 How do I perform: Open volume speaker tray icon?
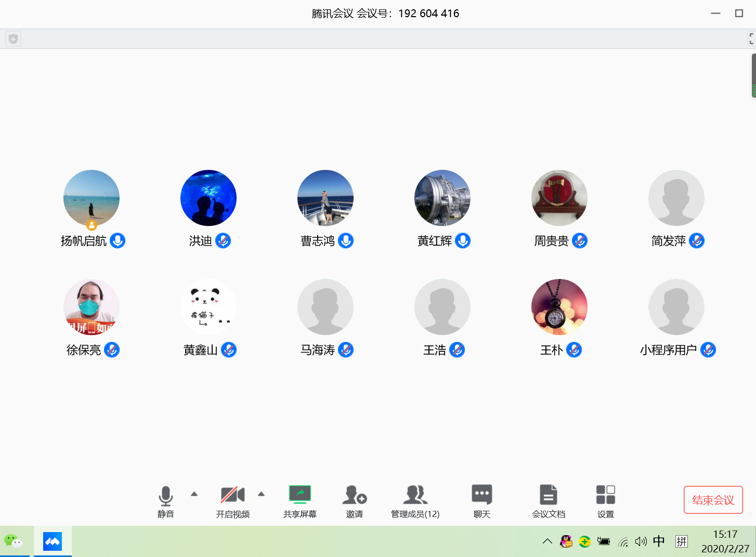[x=641, y=541]
